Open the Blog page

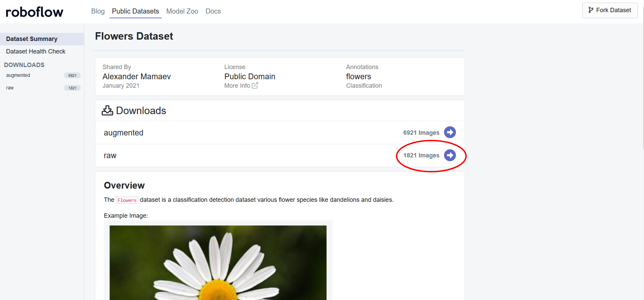coord(98,11)
